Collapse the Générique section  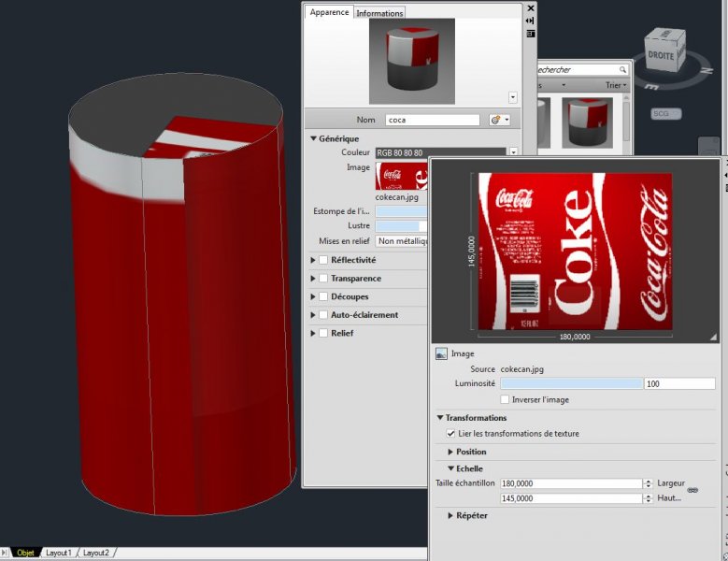313,138
